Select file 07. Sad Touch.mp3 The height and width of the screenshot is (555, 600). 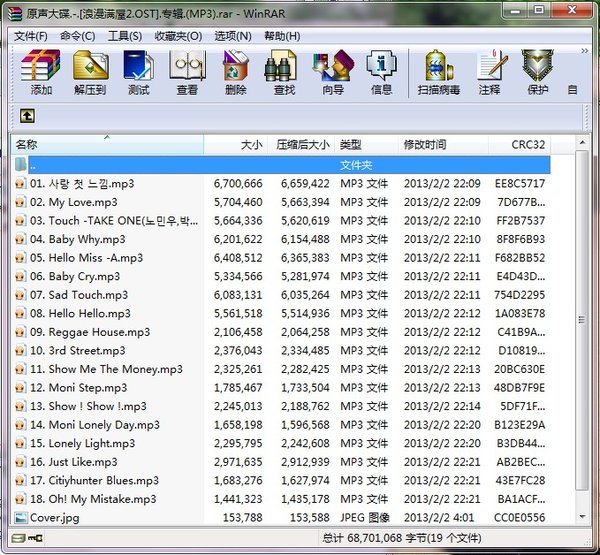pyautogui.click(x=281, y=295)
